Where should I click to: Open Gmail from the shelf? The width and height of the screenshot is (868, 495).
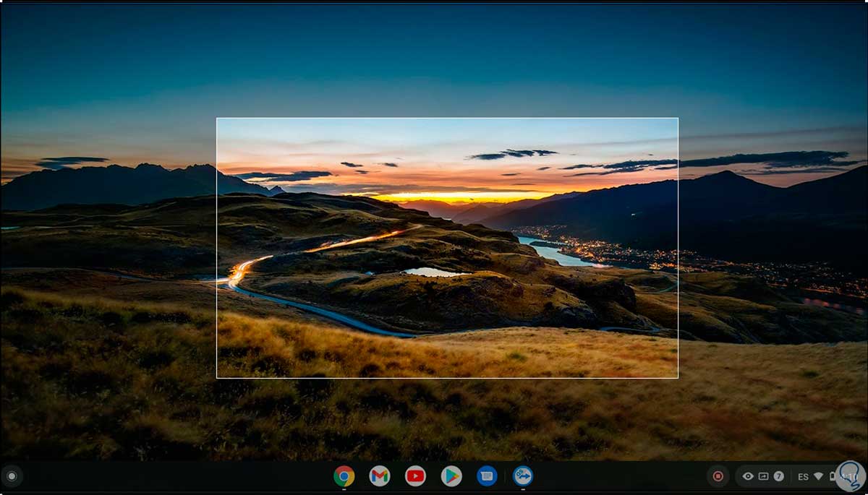380,475
